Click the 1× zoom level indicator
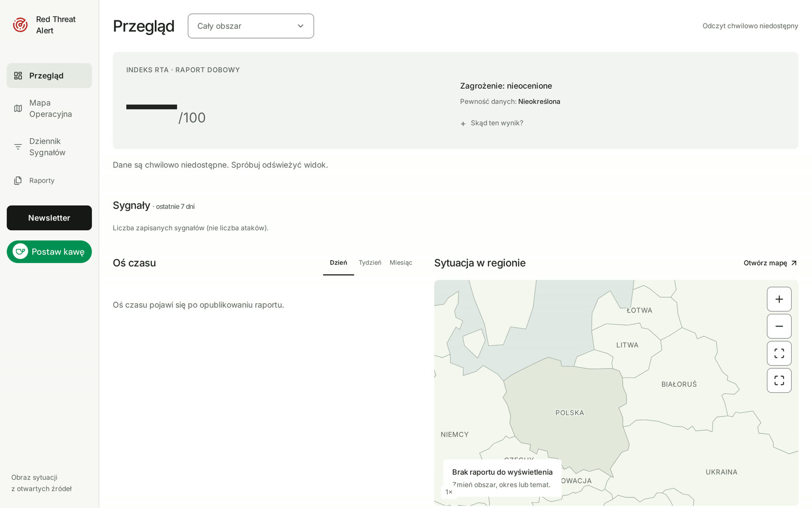 pyautogui.click(x=449, y=492)
